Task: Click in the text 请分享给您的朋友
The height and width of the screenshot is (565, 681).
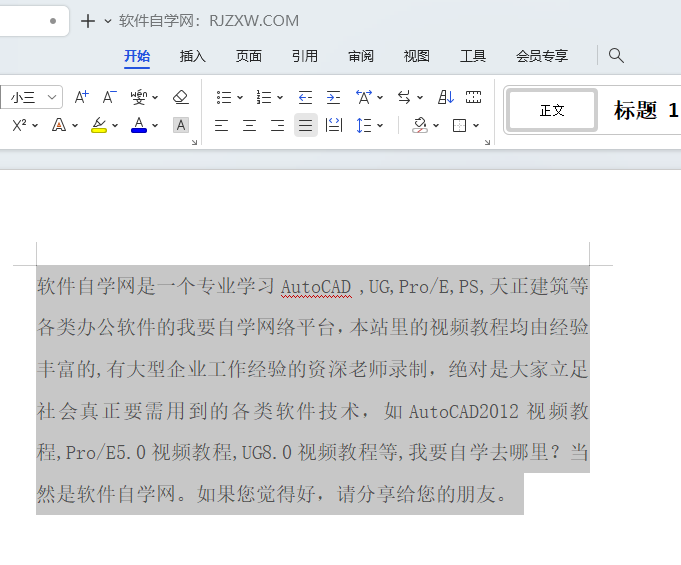Action: click(416, 494)
